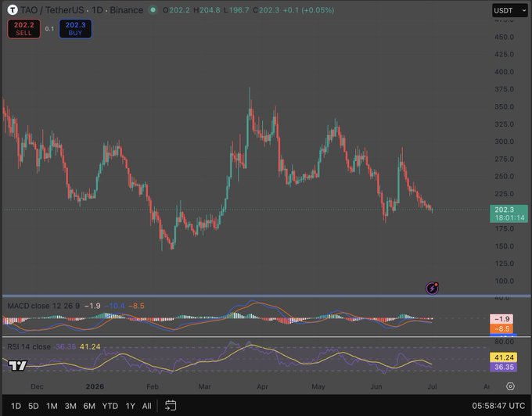
Task: Select the 3M time range
Action: point(70,406)
